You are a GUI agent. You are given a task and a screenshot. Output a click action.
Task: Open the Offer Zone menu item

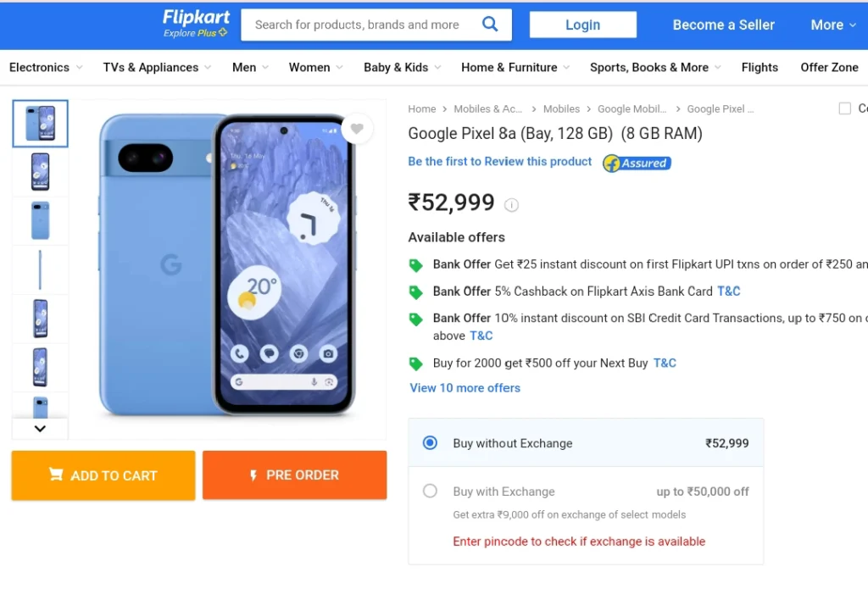click(829, 68)
